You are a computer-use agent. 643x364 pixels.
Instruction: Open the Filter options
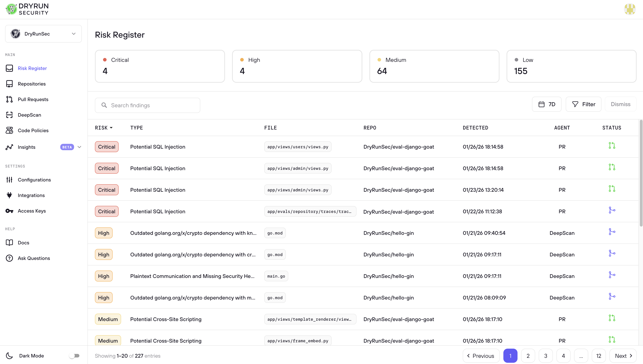(x=583, y=104)
